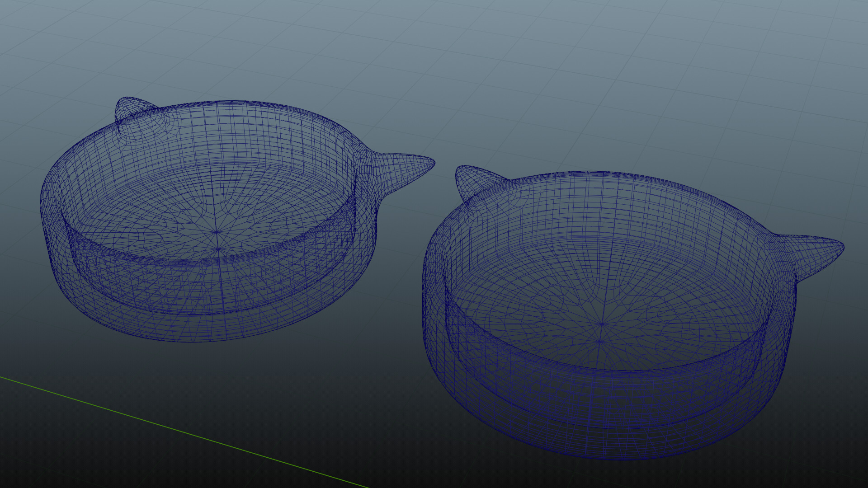Select the lower center pole vertex of right pan

pyautogui.click(x=600, y=342)
